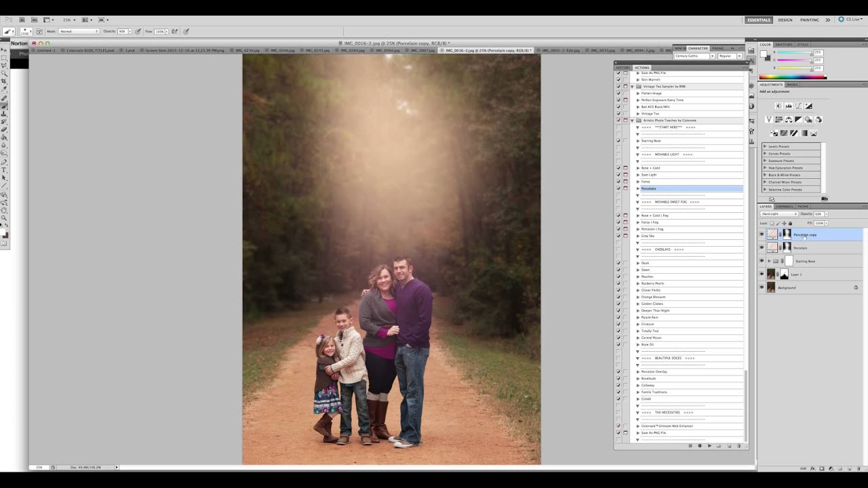868x488 pixels.
Task: Switch to the Styles tab
Action: coord(803,45)
